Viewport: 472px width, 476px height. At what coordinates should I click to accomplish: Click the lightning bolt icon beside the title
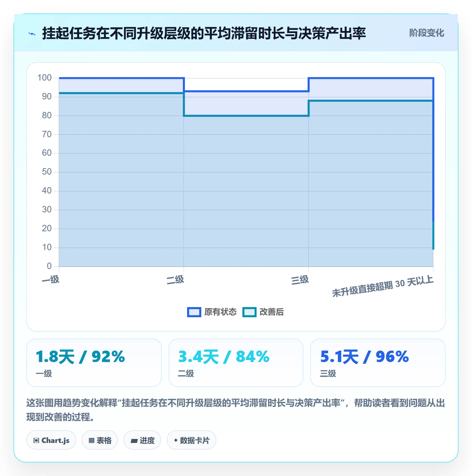point(32,34)
